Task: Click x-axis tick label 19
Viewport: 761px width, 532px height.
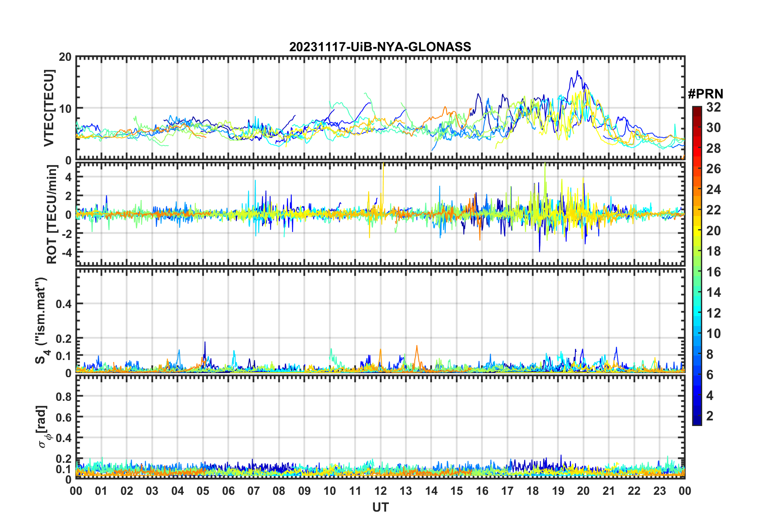Action: (558, 491)
